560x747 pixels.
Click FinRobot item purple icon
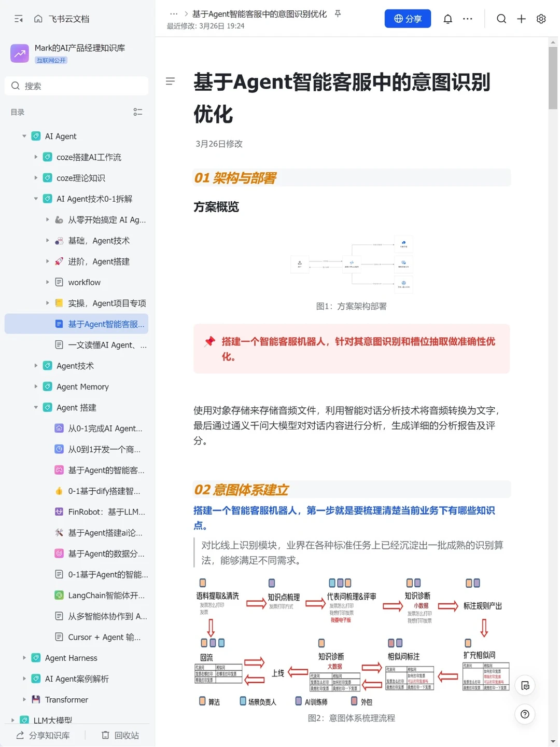[59, 512]
